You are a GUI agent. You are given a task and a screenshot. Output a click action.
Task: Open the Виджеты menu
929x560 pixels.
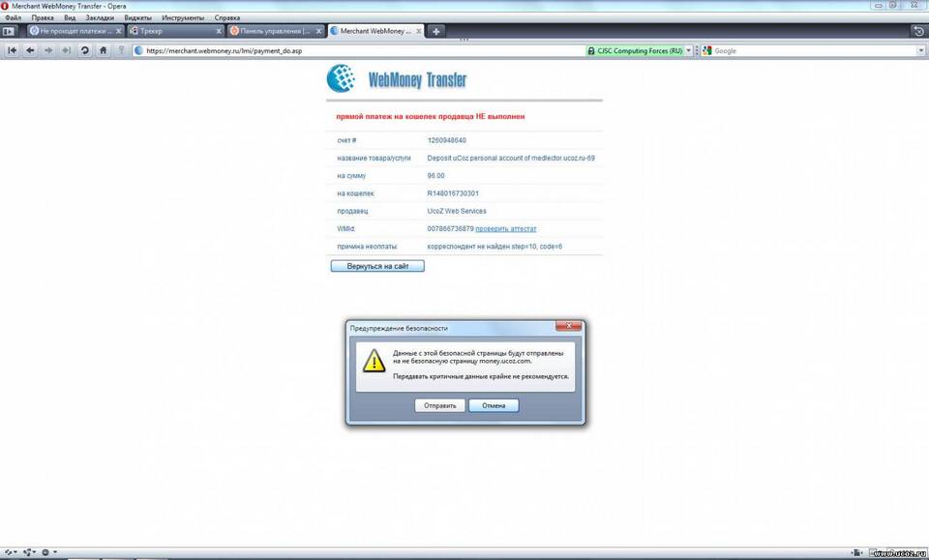[x=138, y=17]
